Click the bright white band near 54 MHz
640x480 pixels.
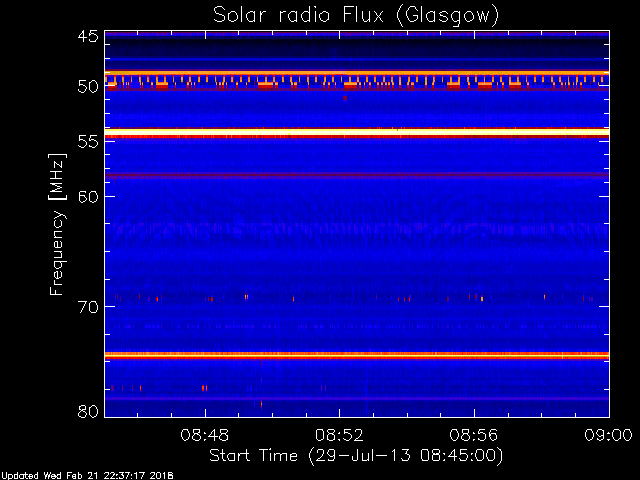tap(357, 132)
